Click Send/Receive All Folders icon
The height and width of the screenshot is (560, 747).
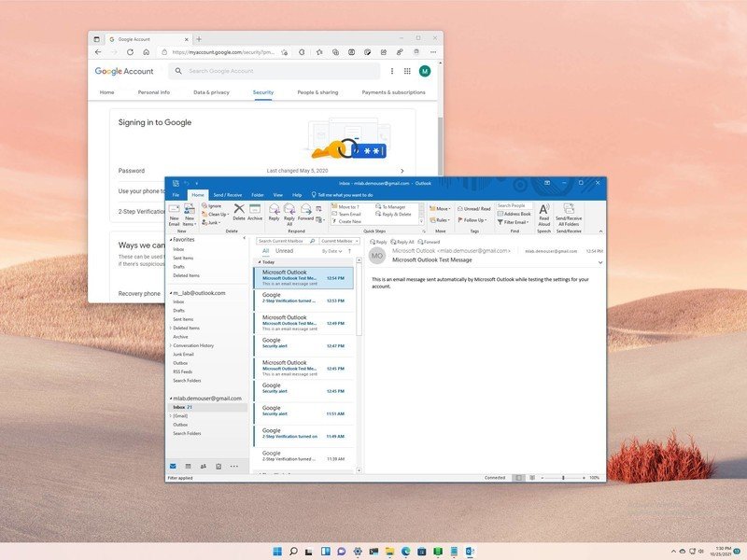(569, 215)
